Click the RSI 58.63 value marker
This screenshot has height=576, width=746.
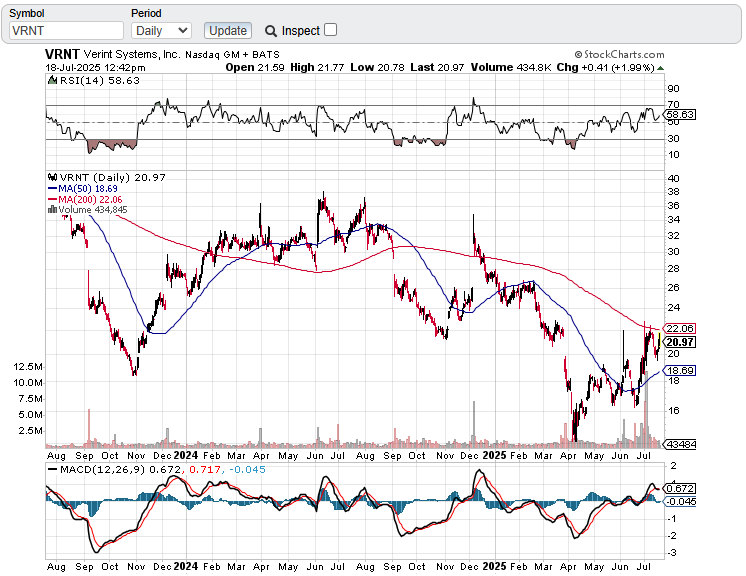681,115
